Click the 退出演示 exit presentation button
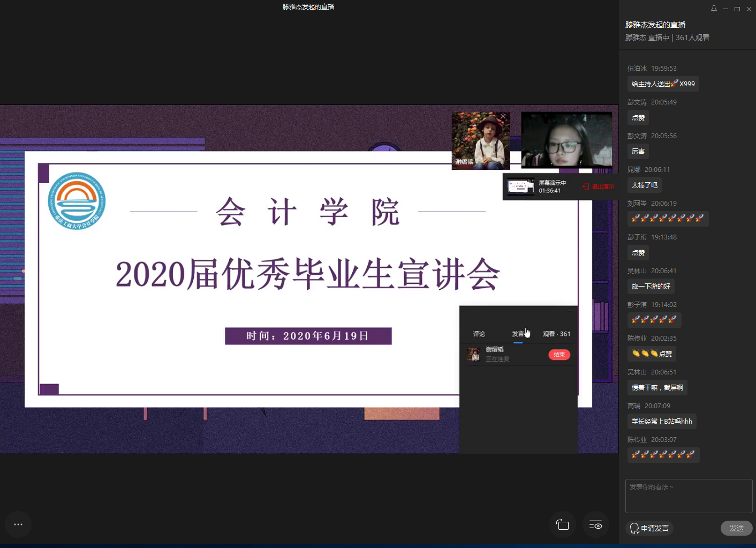Image resolution: width=756 pixels, height=548 pixels. pyautogui.click(x=599, y=186)
